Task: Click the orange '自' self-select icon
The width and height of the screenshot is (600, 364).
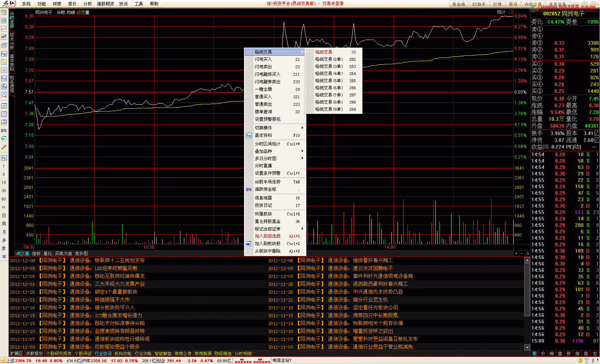Action: [4, 70]
